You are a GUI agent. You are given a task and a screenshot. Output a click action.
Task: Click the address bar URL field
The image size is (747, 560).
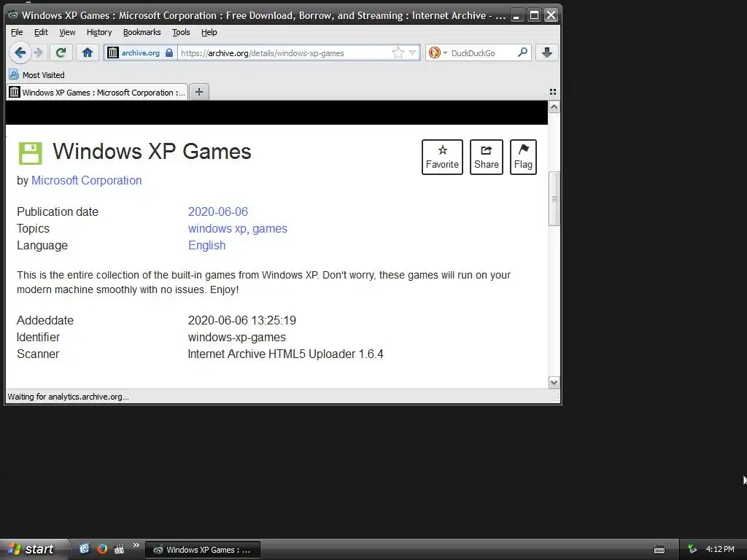[x=285, y=52]
